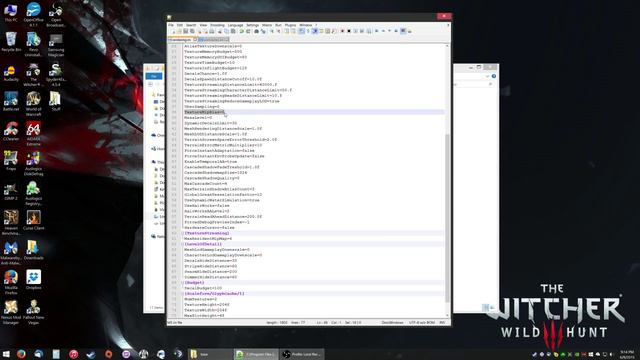The image size is (640, 360).
Task: Click the Windows Start button
Action: click(x=6, y=354)
